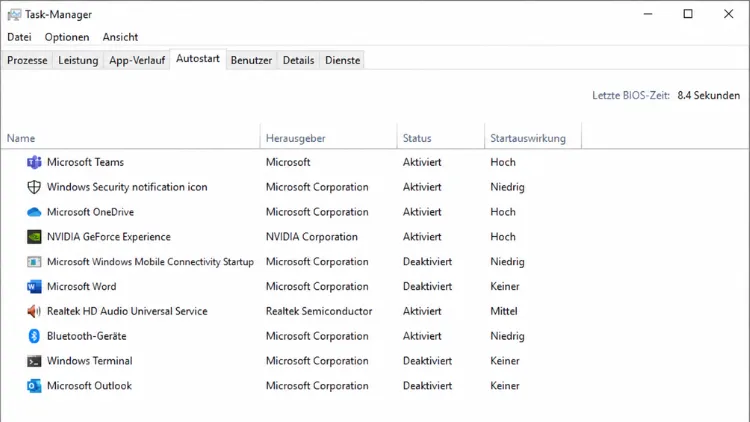
Task: Select NVIDIA GeForce Experience entry name
Action: click(109, 237)
